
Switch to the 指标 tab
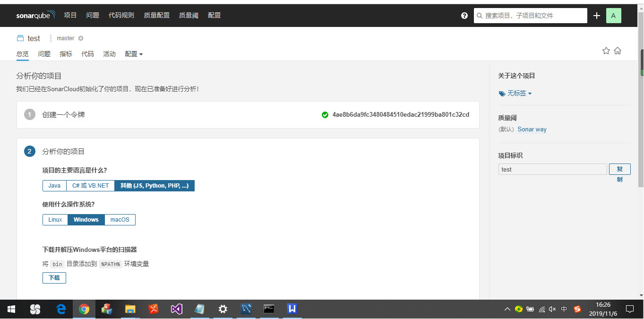[66, 54]
